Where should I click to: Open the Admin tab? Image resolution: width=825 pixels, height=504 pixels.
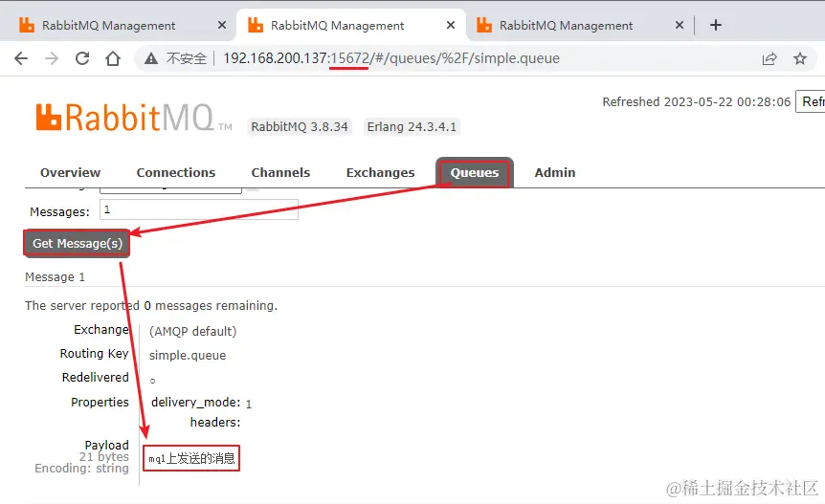point(555,172)
